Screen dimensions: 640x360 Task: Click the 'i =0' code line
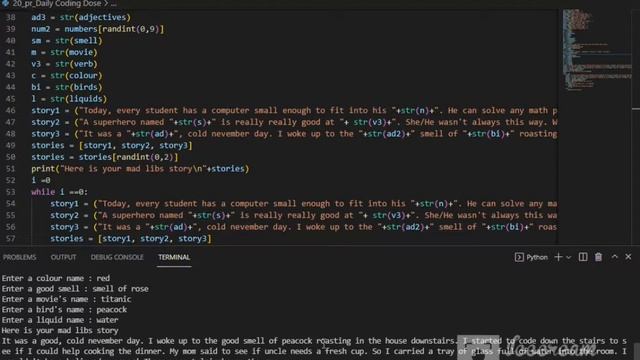(x=41, y=180)
